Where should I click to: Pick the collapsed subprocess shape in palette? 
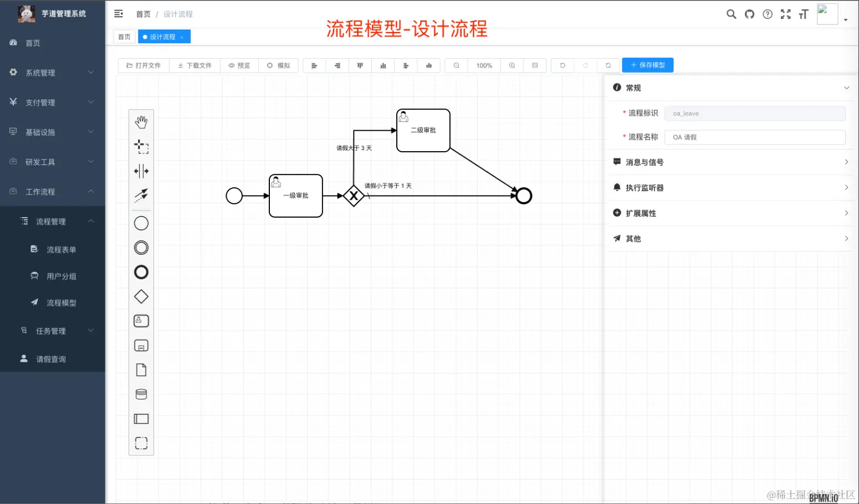click(x=141, y=346)
